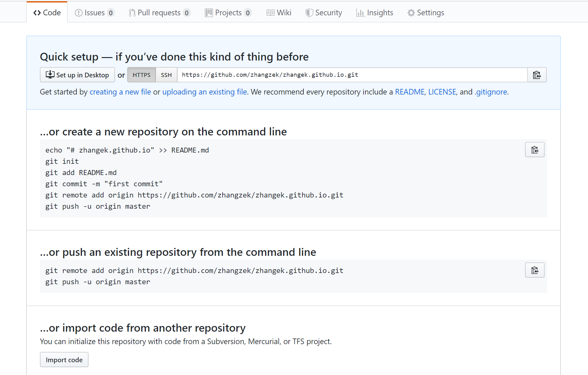Click '…or create a new repository' heading
This screenshot has width=588, height=375.
163,132
